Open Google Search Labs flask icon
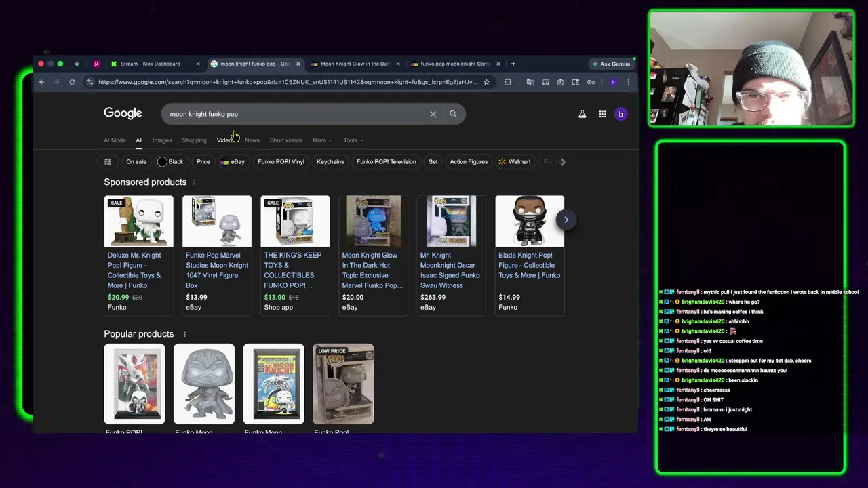This screenshot has height=488, width=868. (582, 114)
